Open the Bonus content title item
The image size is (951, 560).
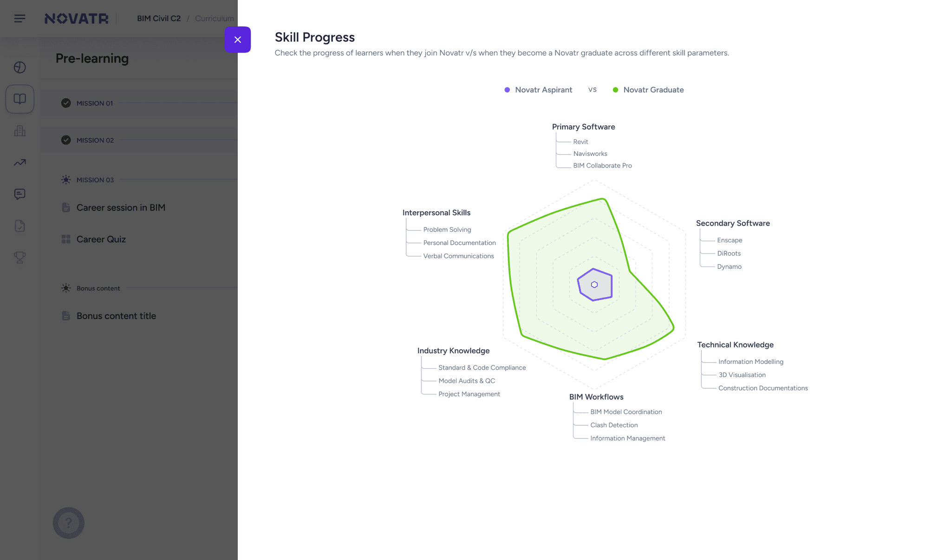116,316
